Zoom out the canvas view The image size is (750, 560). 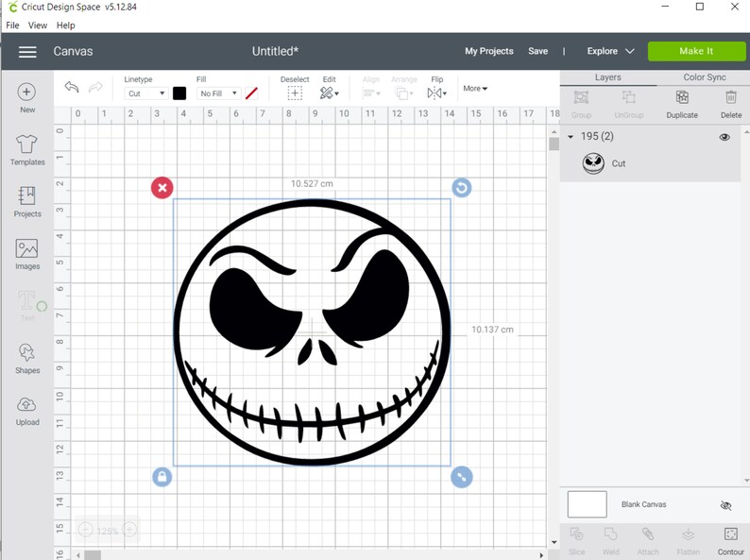click(85, 530)
